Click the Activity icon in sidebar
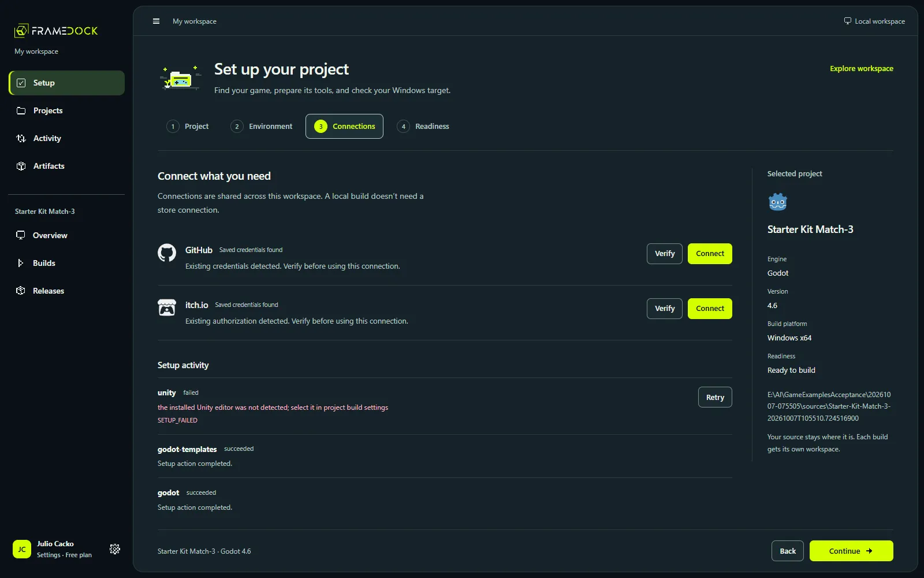924x578 pixels. click(21, 138)
